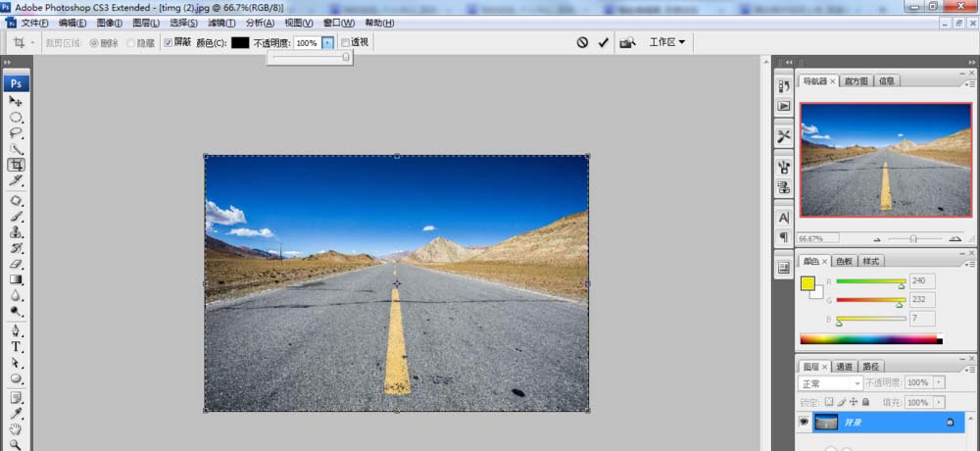Select the Move tool
The image size is (980, 451).
pos(17,101)
